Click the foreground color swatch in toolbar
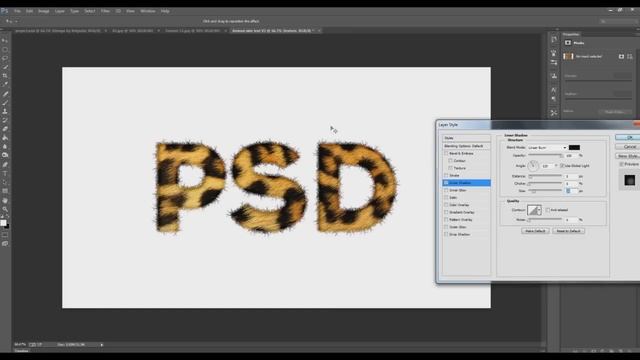 [x=3, y=223]
